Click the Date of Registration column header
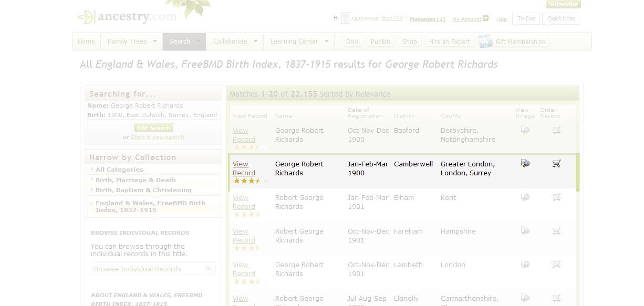Screen dimensions: 644x306 coord(365,113)
